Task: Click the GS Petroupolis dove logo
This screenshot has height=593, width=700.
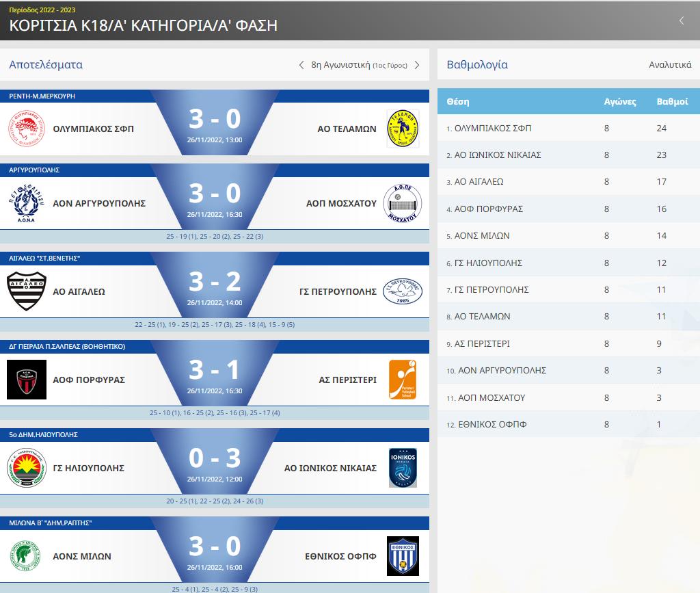Action: pyautogui.click(x=403, y=291)
